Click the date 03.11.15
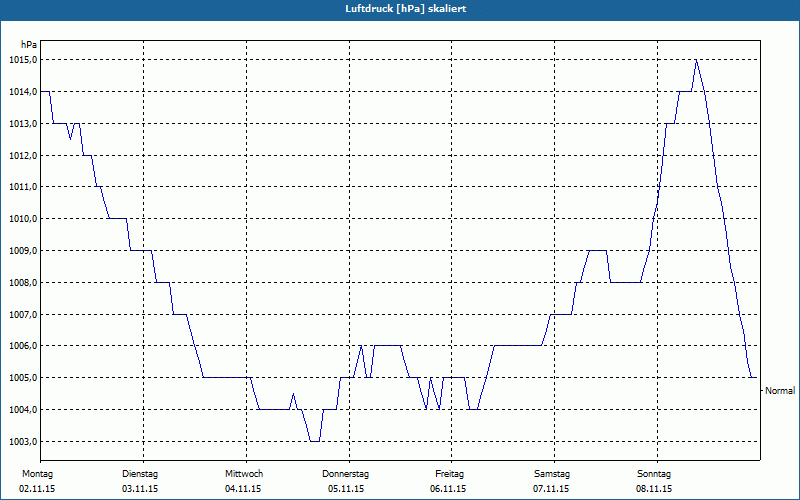800x500 pixels. pos(140,489)
